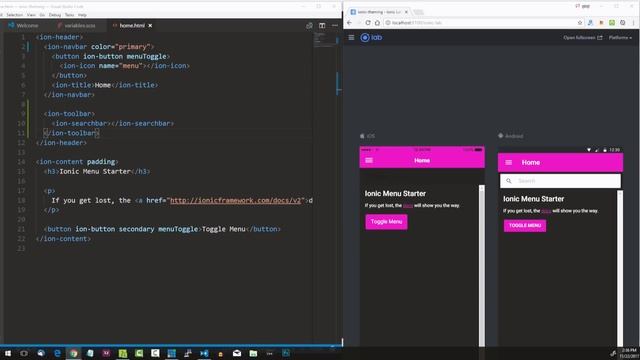Click the ion-searchbar tag on line 10

(x=81, y=123)
